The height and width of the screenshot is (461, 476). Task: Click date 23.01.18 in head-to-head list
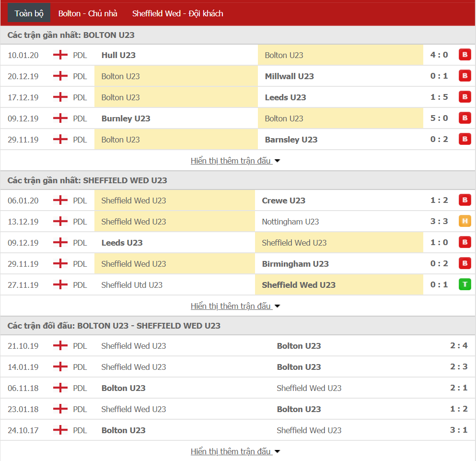coord(23,409)
